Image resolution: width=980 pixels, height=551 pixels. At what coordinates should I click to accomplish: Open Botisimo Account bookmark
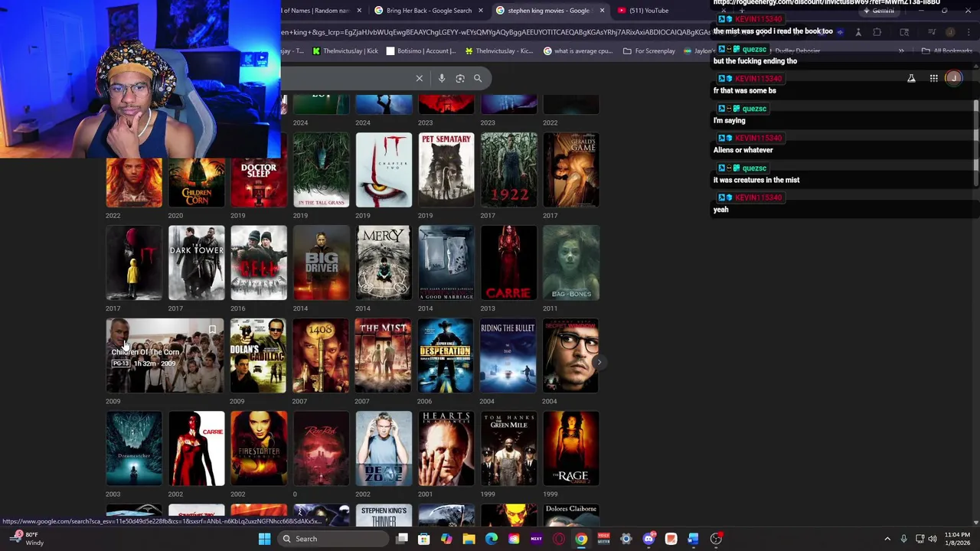pyautogui.click(x=421, y=51)
